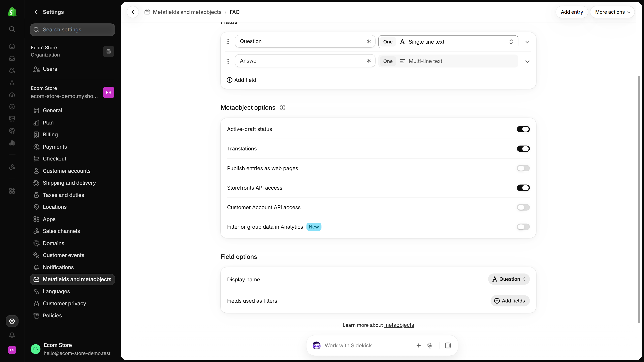Image resolution: width=644 pixels, height=362 pixels.
Task: Open the Home icon in left rail
Action: 12,46
